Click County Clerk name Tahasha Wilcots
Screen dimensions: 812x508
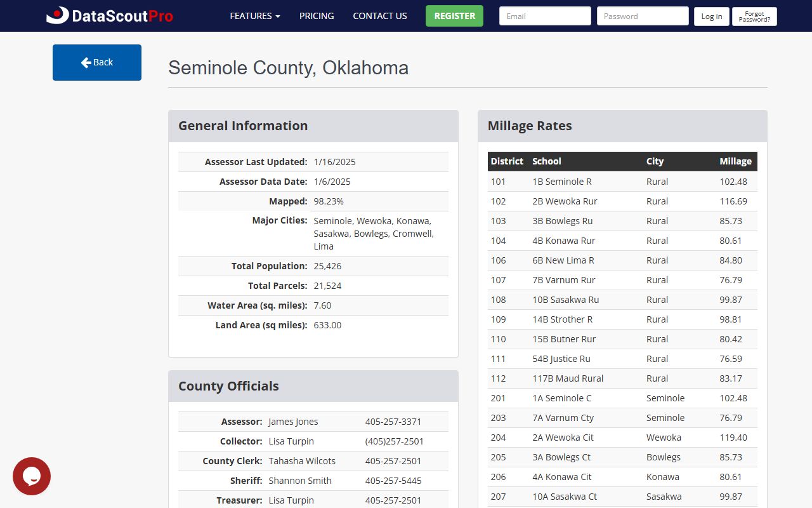click(302, 461)
